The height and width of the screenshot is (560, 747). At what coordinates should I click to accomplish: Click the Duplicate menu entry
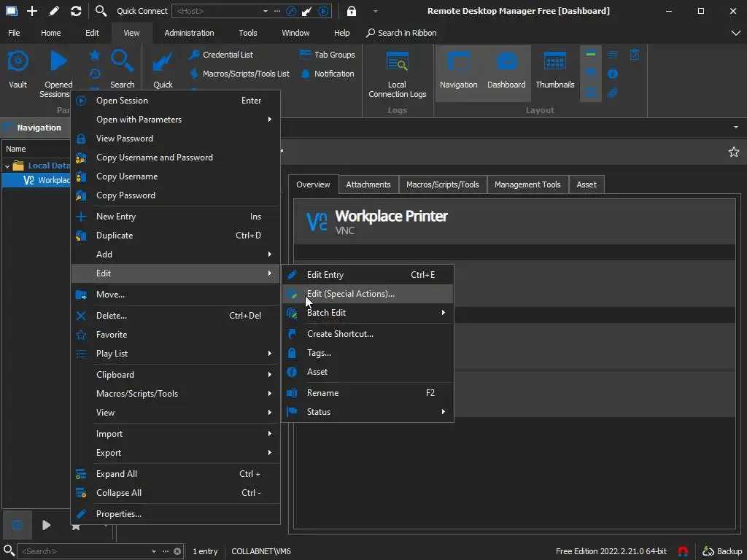[x=175, y=236]
